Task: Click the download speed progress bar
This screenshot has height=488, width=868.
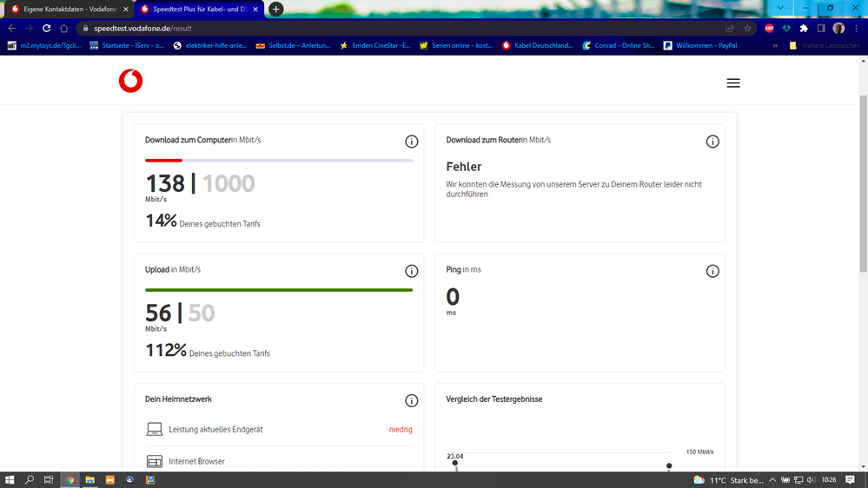Action: point(279,161)
